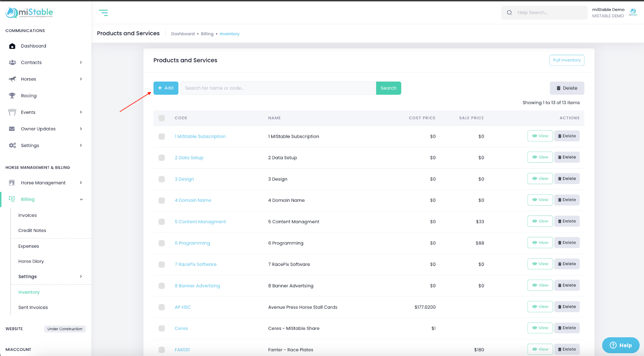The image size is (644, 356).
Task: Delete the Ceres row
Action: coord(567,328)
